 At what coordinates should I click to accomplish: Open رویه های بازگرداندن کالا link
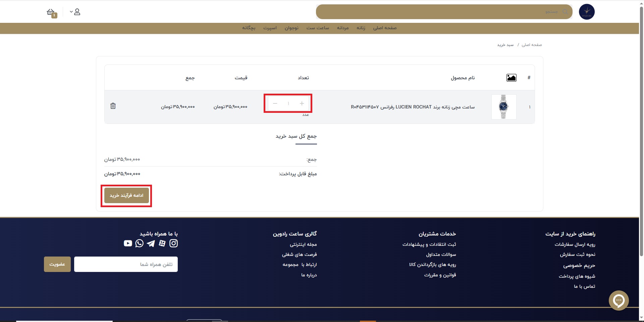[x=433, y=265]
